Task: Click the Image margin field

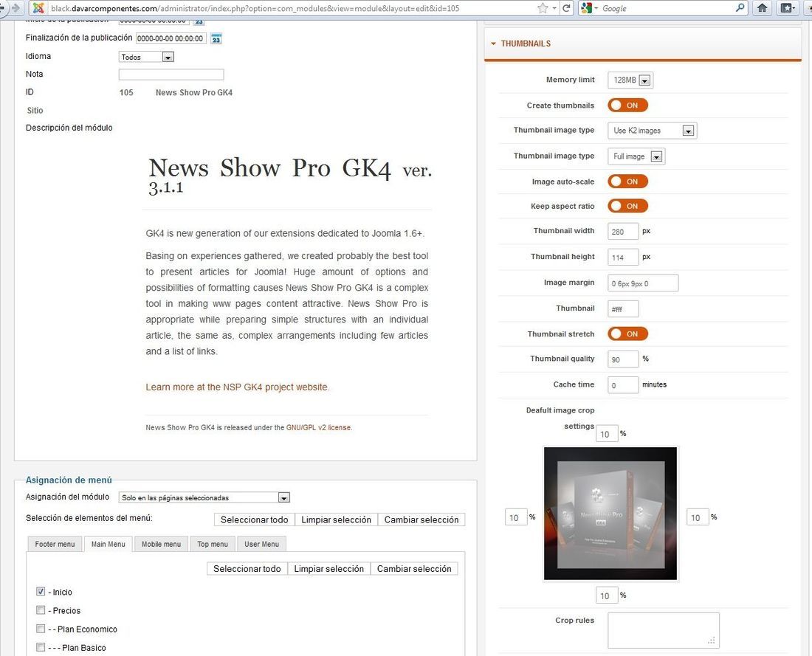Action: pyautogui.click(x=643, y=283)
